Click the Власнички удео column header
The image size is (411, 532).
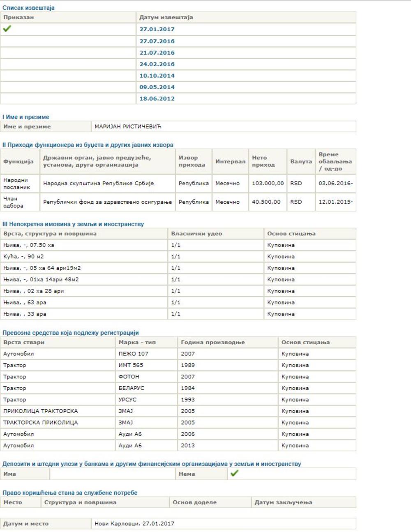coord(196,233)
